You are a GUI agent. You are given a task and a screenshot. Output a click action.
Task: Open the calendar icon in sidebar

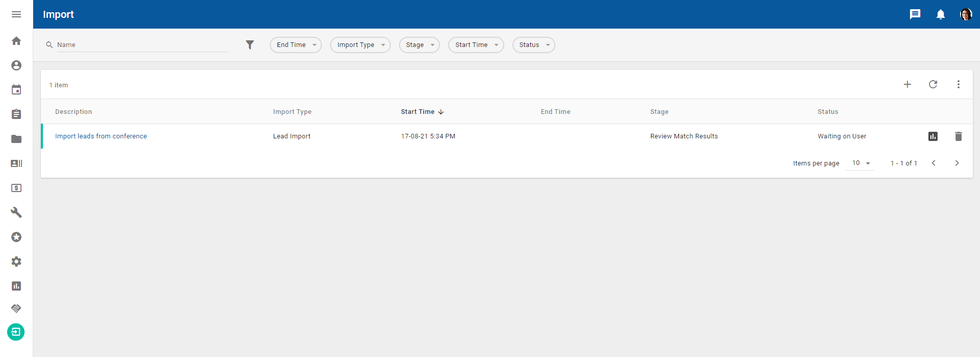click(16, 90)
